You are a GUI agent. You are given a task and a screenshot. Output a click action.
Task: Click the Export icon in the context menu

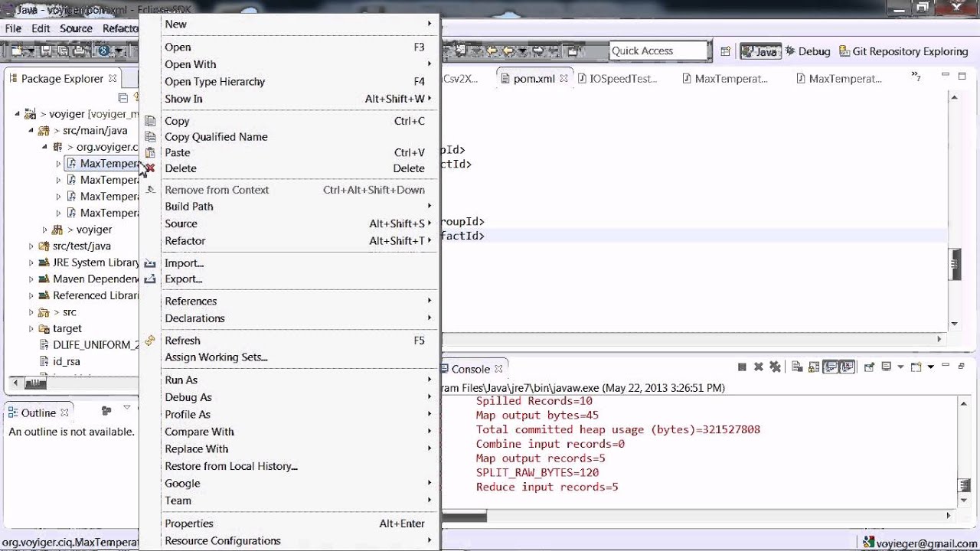tap(150, 279)
